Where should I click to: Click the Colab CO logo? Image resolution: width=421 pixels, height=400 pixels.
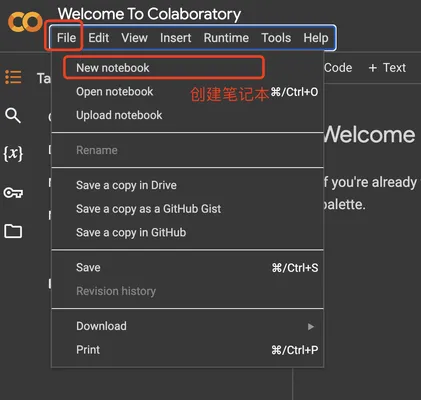point(25,22)
